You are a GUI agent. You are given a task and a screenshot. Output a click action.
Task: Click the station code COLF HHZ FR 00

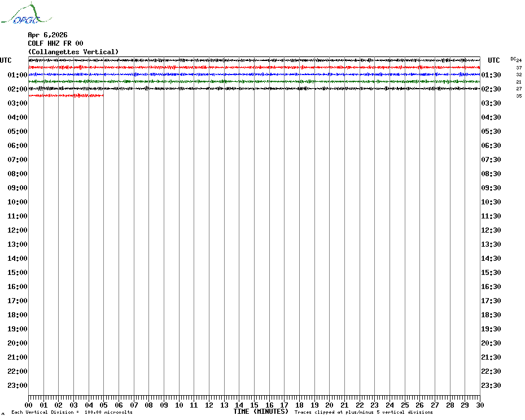tap(55, 43)
